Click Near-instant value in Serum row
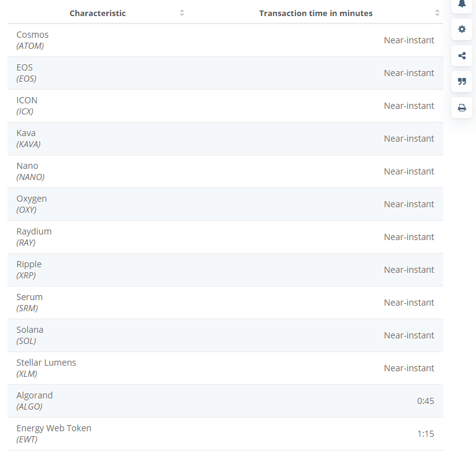 pos(409,303)
